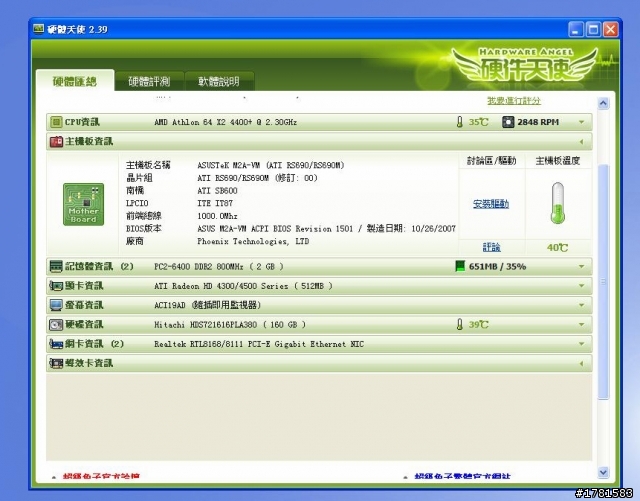Expand the network card info arrow

click(x=581, y=344)
